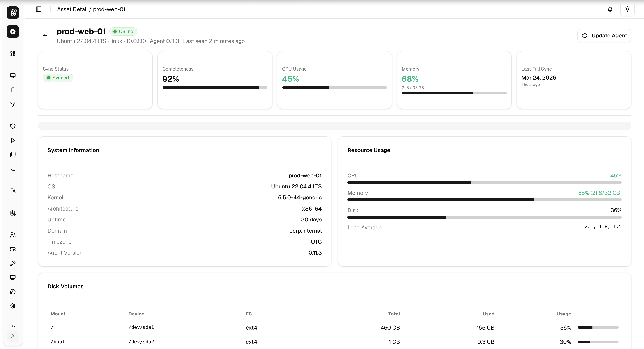Click the prod-web-01 breadcrumb entry
644x349 pixels.
tap(109, 9)
